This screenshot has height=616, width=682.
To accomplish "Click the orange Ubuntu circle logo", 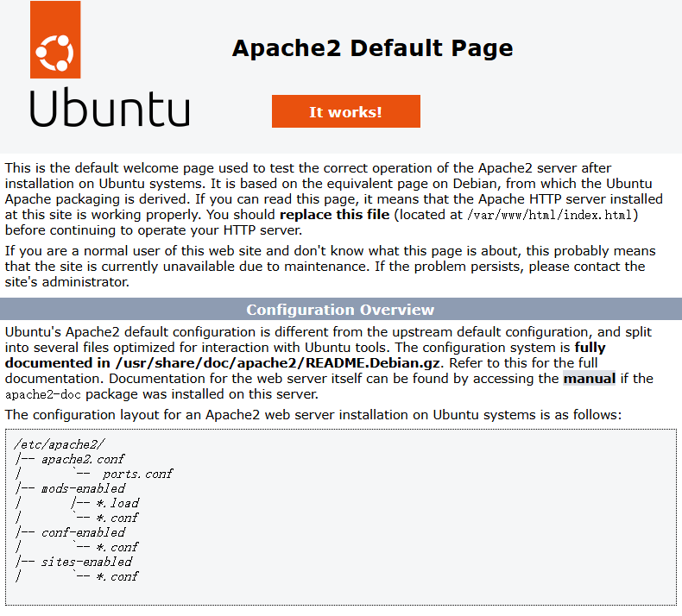I will point(55,40).
